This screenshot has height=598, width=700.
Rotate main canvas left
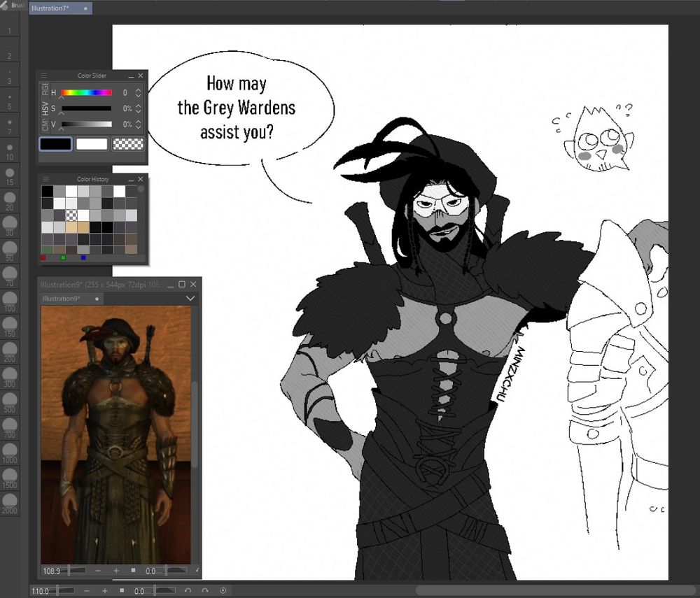(x=187, y=591)
